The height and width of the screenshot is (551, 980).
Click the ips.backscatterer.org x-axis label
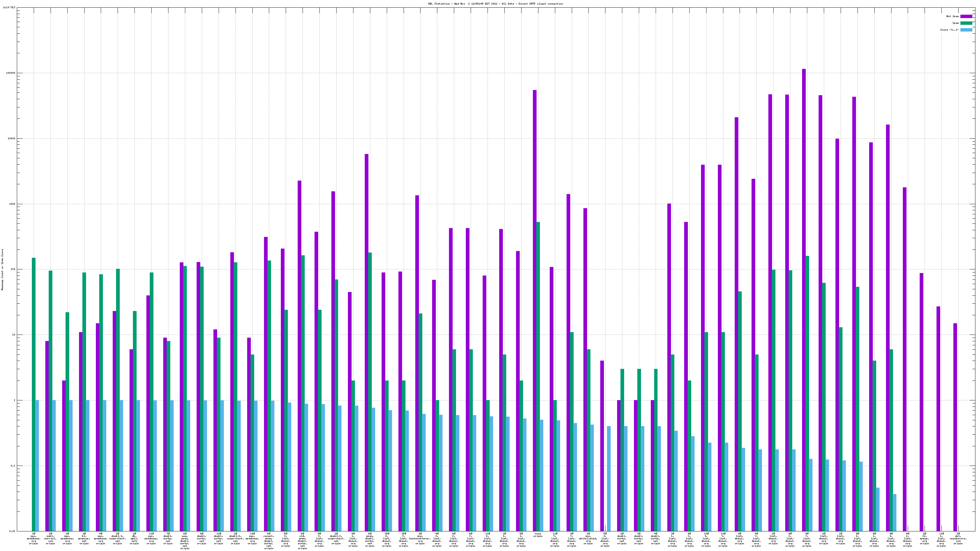[x=420, y=538]
